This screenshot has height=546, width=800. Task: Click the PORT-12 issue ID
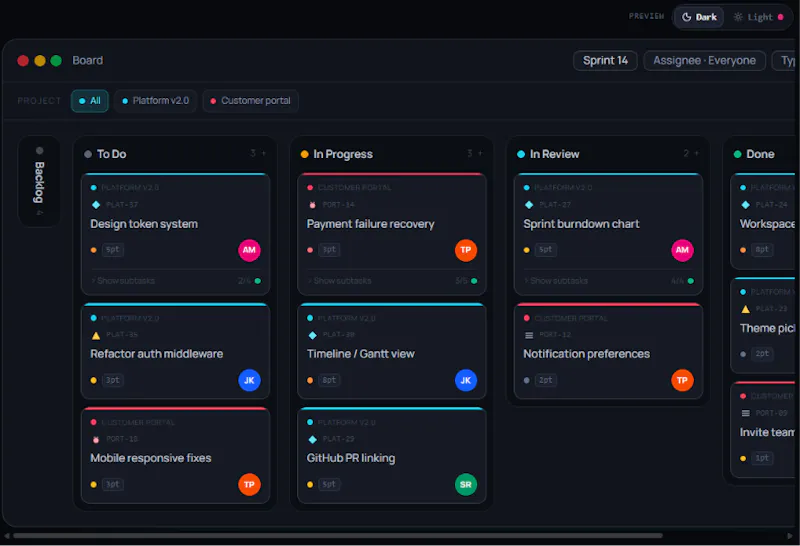coord(555,335)
